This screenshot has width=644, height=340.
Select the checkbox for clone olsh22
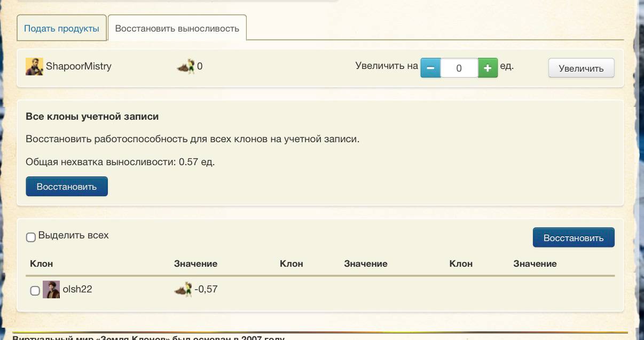click(x=35, y=290)
